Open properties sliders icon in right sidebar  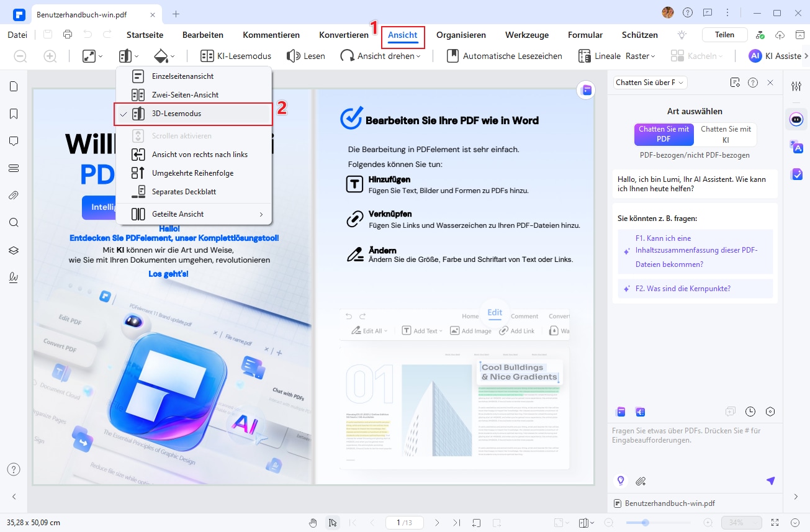(x=796, y=86)
